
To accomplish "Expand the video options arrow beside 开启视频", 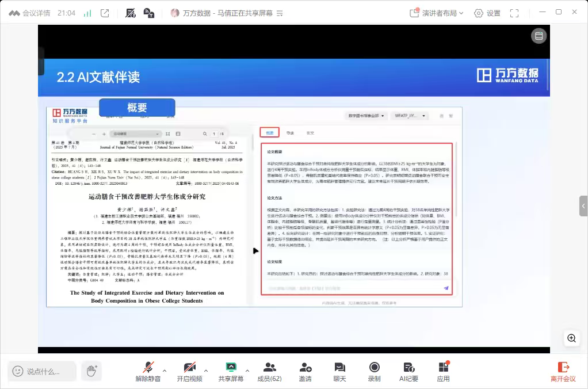I will (206, 371).
